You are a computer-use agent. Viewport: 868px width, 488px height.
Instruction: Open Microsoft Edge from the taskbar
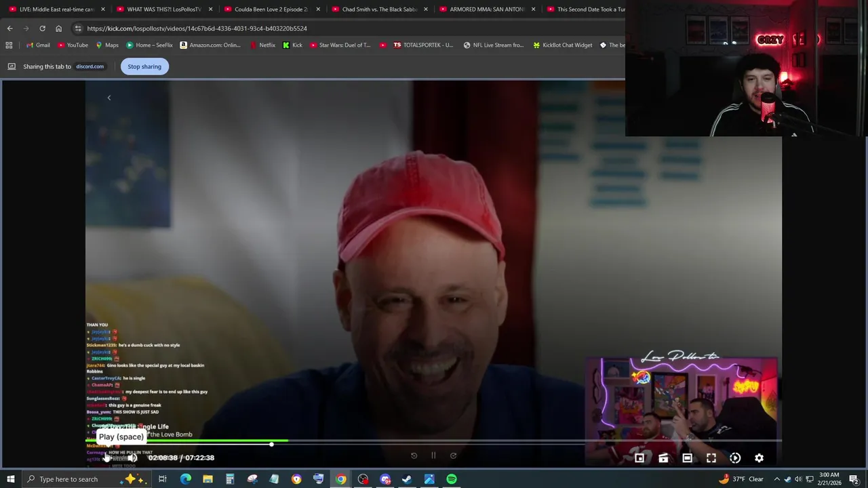pyautogui.click(x=185, y=479)
